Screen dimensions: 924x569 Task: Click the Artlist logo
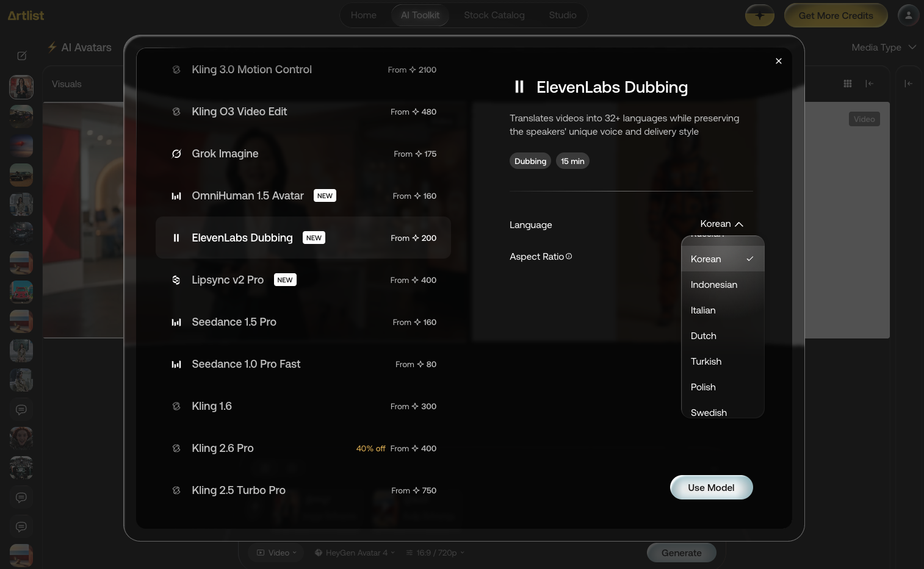pos(26,15)
